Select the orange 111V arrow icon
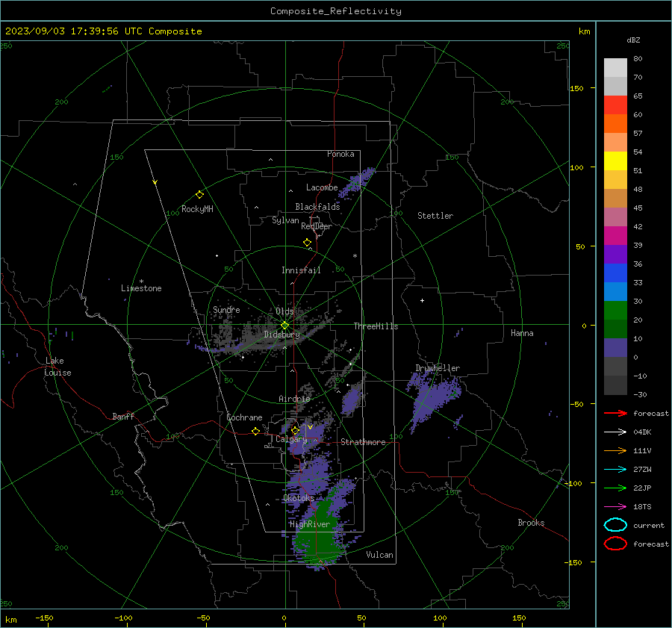 point(615,450)
